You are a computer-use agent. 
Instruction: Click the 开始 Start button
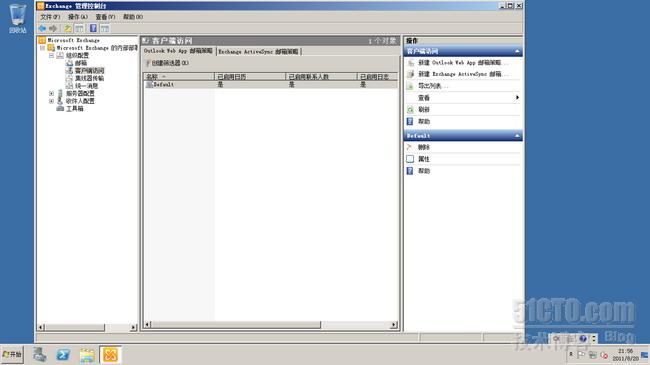(12, 355)
